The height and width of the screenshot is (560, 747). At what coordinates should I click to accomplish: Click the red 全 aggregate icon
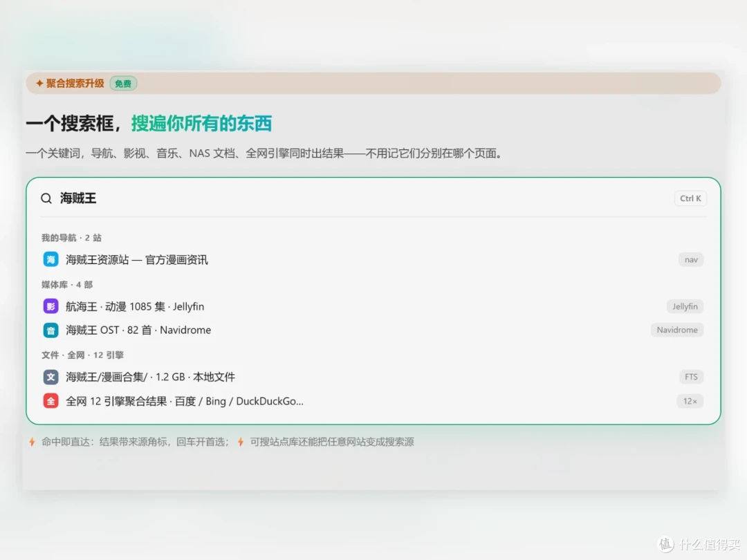coord(50,401)
